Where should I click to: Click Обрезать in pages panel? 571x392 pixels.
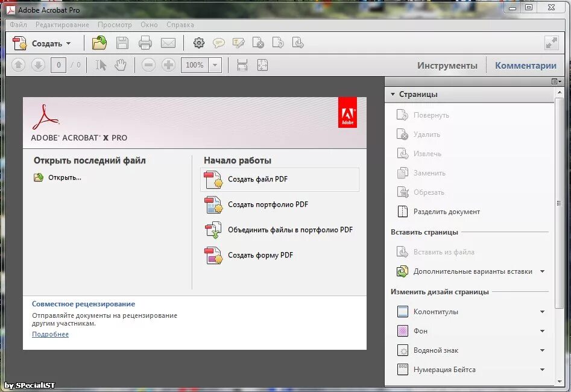tap(421, 192)
